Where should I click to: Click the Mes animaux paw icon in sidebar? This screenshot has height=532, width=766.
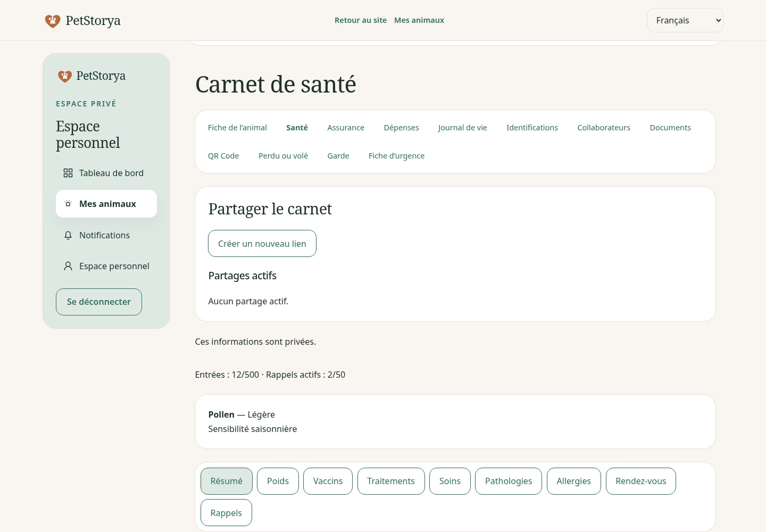68,204
